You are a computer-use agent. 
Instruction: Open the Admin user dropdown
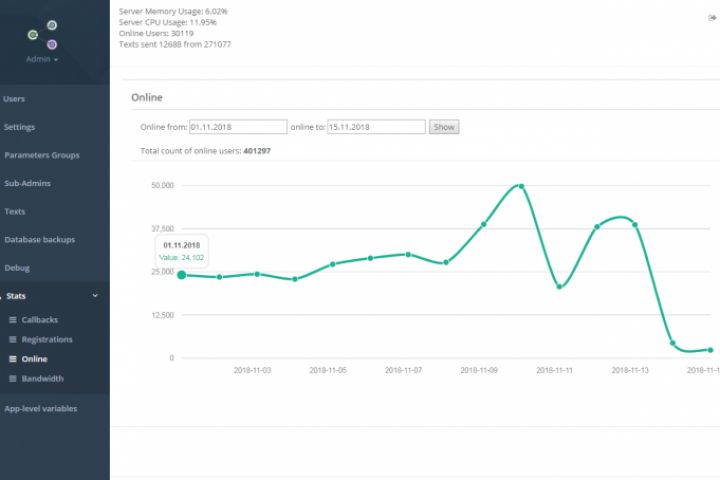[42, 60]
